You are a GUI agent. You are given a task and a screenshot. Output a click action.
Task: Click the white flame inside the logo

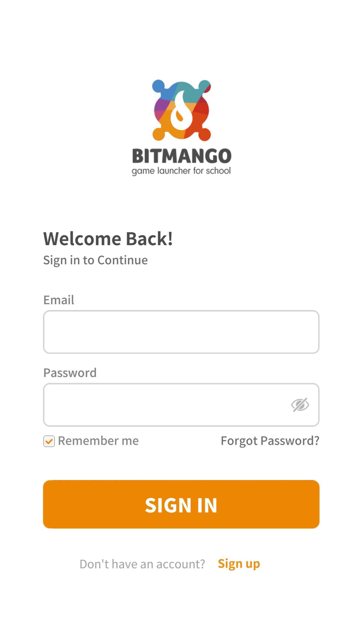point(181,110)
